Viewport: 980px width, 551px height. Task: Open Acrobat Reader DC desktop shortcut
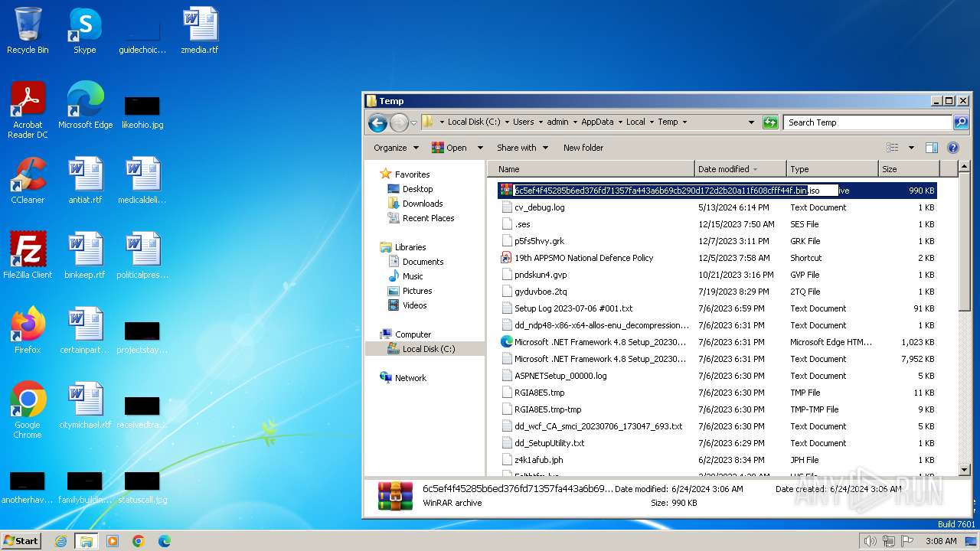(28, 110)
